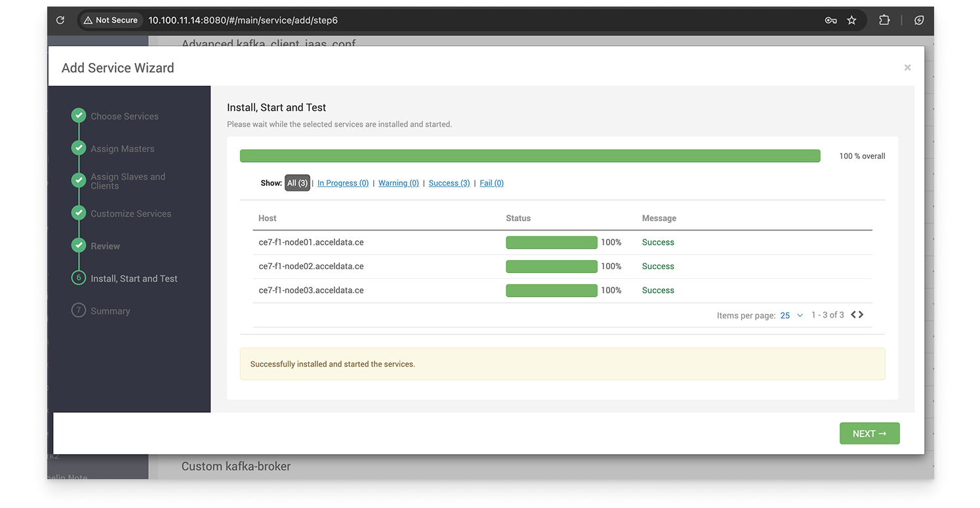Filter hosts by Success (3)
980x508 pixels.
tap(449, 183)
